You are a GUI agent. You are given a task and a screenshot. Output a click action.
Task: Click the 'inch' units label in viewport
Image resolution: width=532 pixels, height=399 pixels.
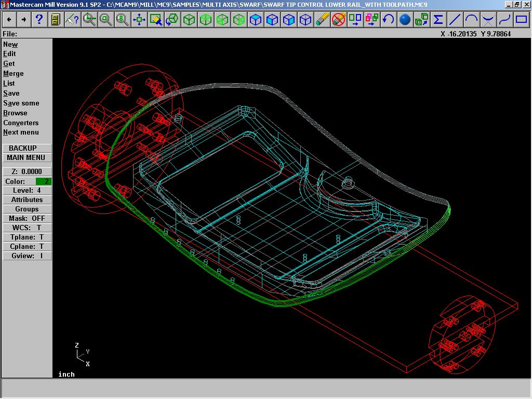pos(66,375)
